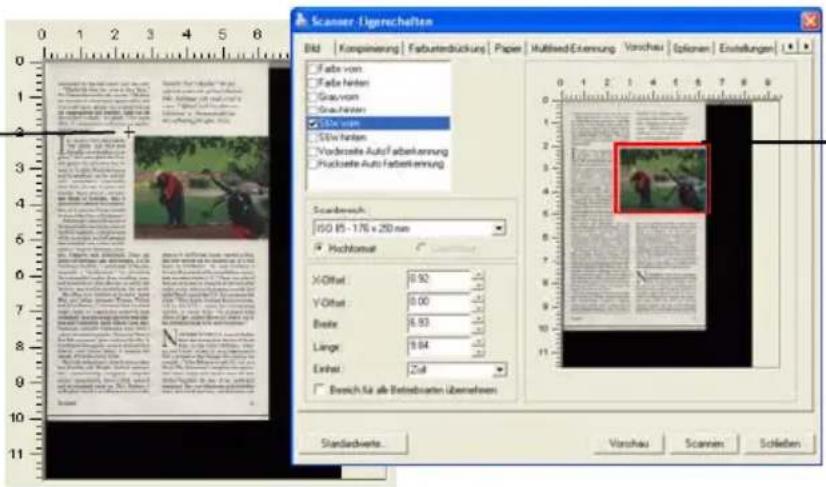Open the Optionen tab
This screenshot has width=826, height=487.
[x=691, y=48]
